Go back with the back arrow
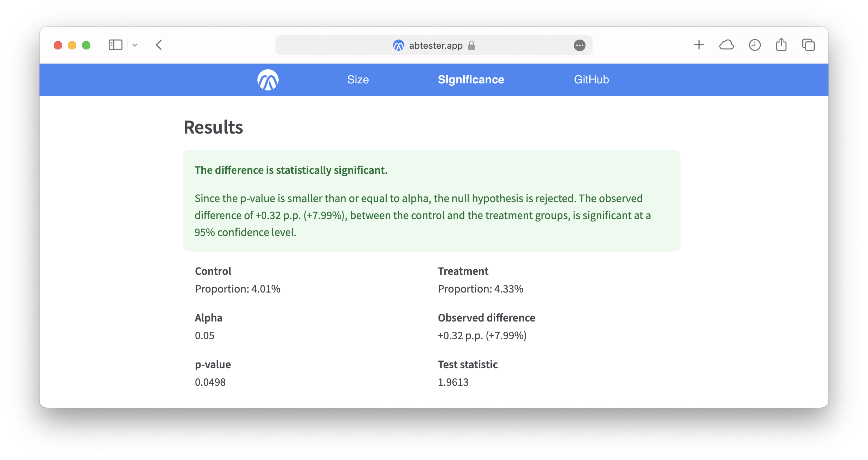Image resolution: width=868 pixels, height=460 pixels. tap(159, 45)
